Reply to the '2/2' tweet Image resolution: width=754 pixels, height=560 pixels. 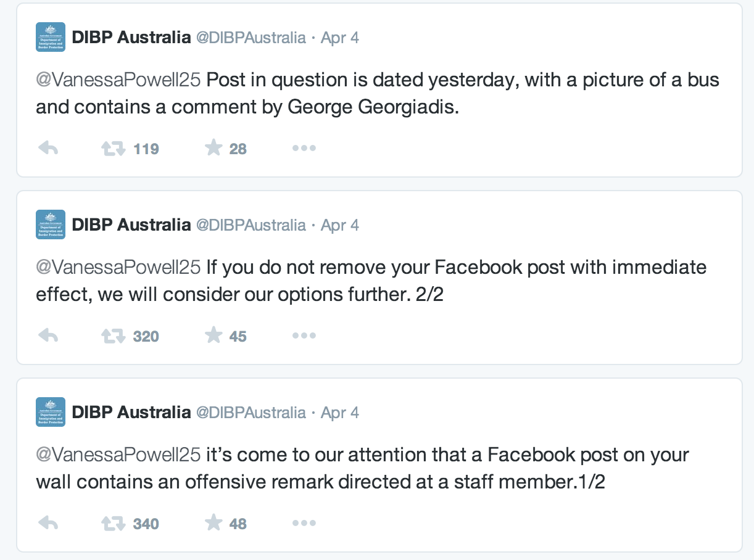(49, 336)
